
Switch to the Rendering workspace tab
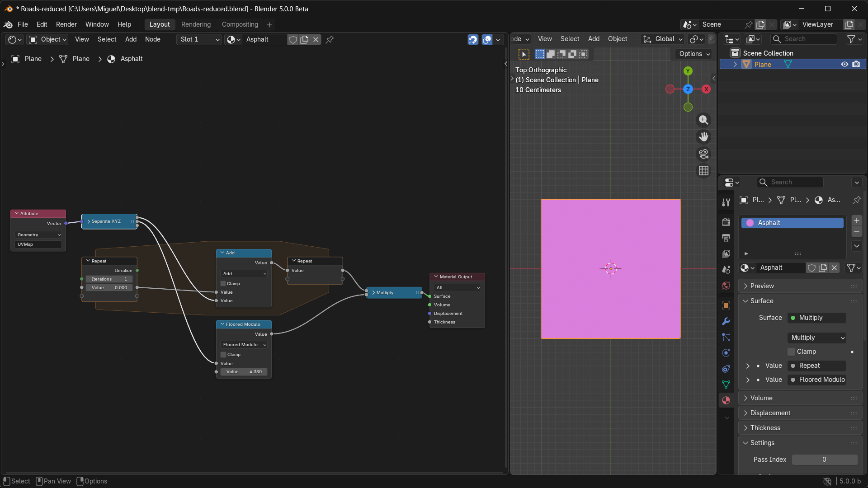point(196,24)
